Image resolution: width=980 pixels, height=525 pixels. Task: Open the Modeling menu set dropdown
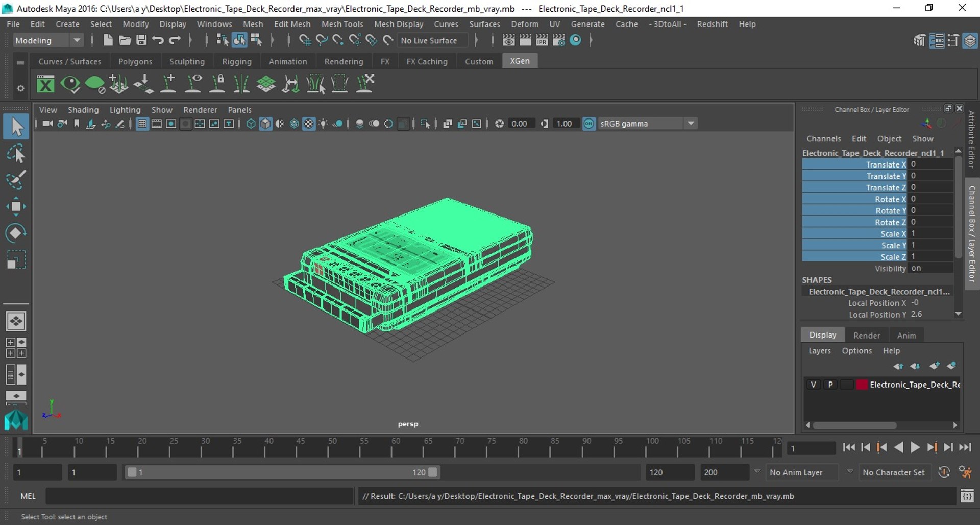click(47, 40)
